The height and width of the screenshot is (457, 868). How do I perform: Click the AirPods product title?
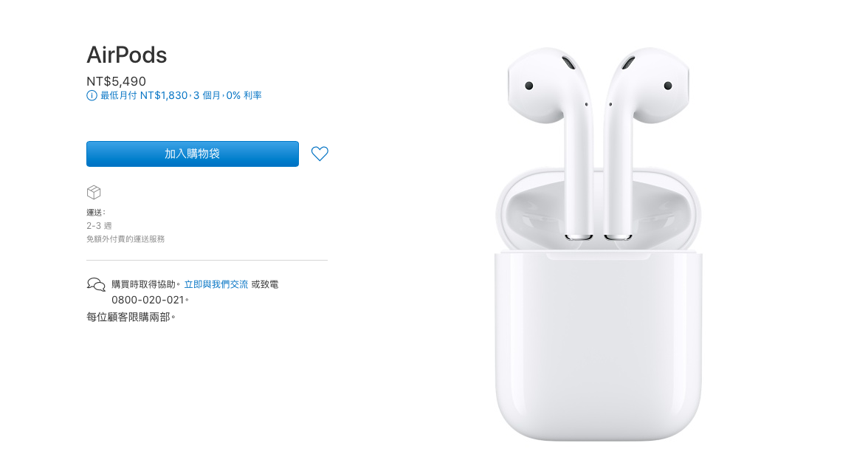point(127,55)
